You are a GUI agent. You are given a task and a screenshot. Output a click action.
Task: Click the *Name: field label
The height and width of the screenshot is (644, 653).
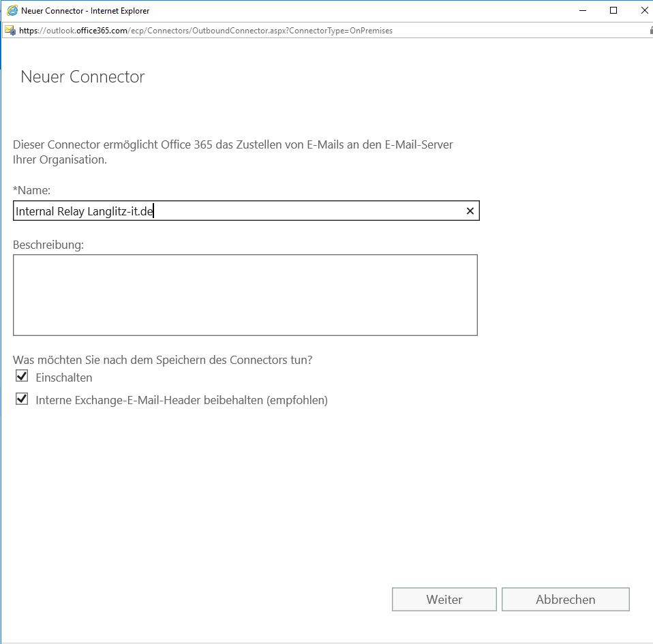coord(31,190)
